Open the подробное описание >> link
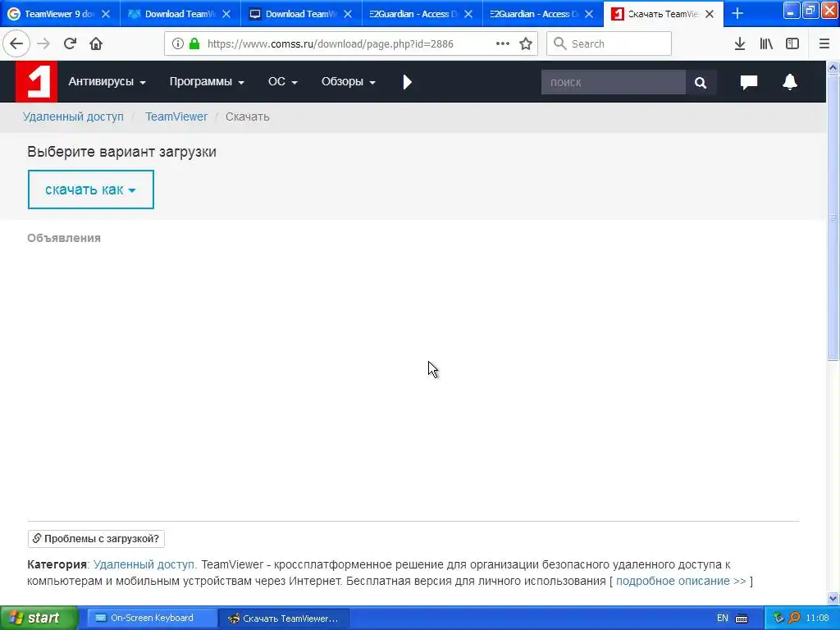Screen dimensions: 840x630 (681, 582)
